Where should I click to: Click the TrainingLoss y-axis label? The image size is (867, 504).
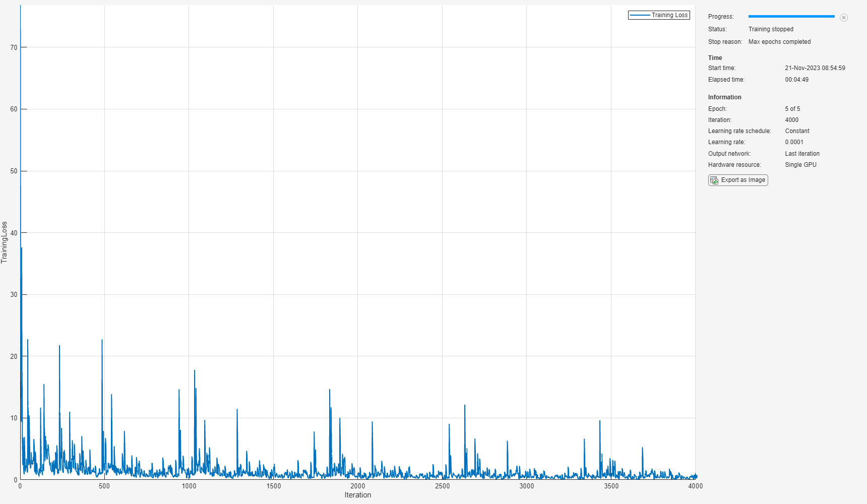4,242
